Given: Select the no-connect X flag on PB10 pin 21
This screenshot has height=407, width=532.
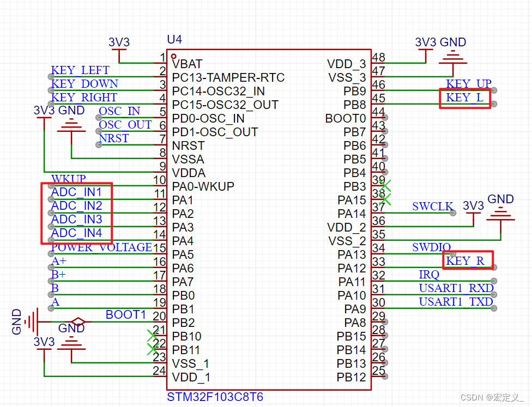Looking at the screenshot, I should pyautogui.click(x=153, y=336).
